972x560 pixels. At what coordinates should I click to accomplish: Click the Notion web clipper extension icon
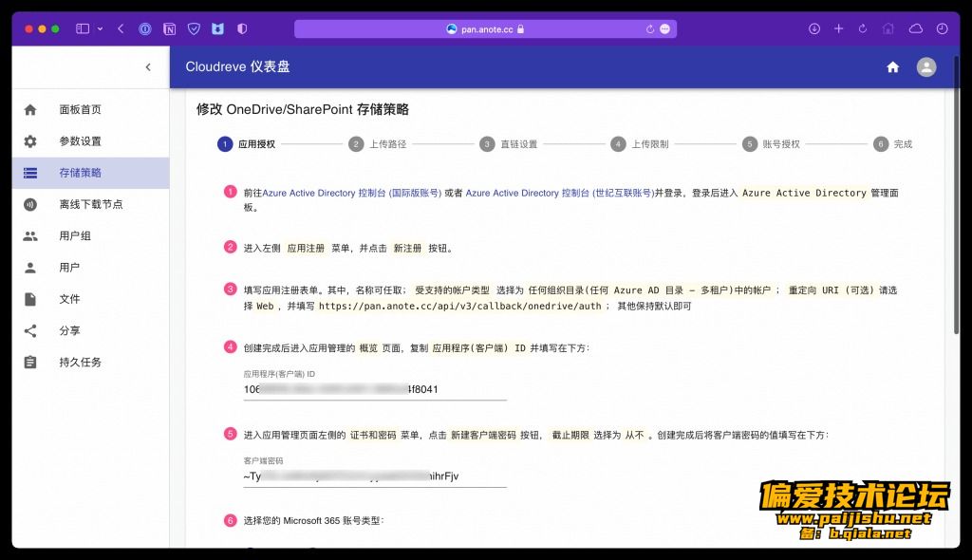(169, 28)
